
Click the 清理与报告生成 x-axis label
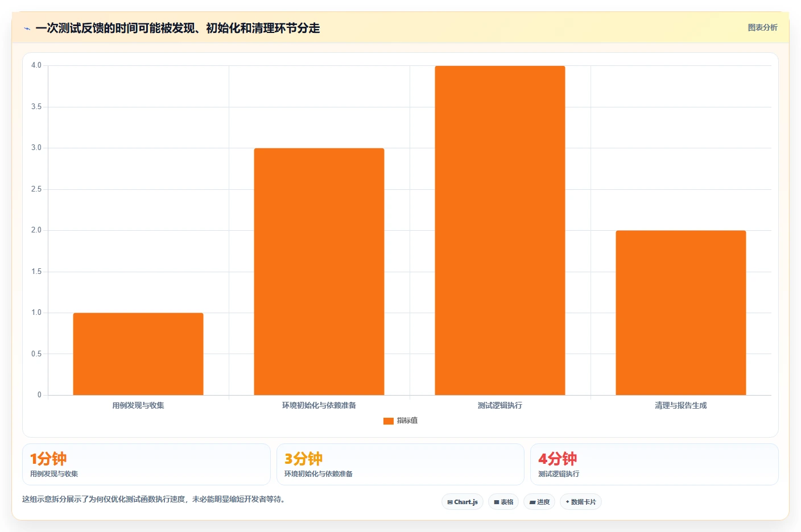click(x=681, y=405)
